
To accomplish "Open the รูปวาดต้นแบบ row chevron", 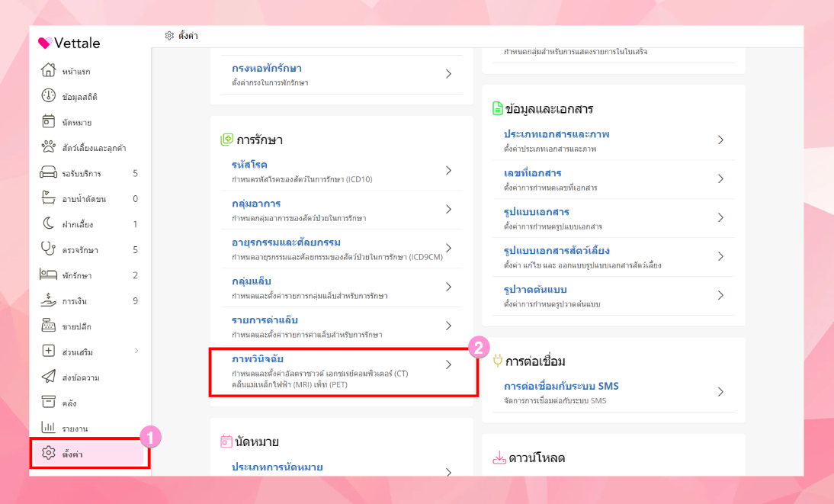I will [720, 295].
